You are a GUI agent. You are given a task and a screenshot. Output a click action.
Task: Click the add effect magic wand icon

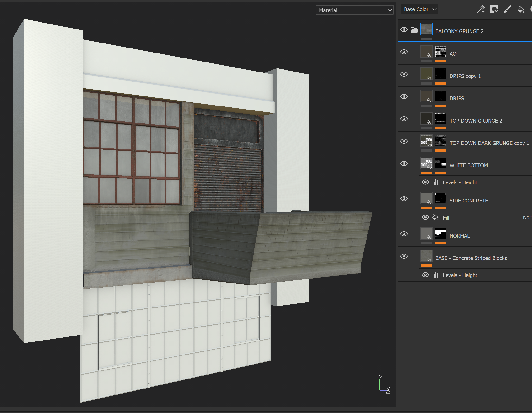pos(480,9)
